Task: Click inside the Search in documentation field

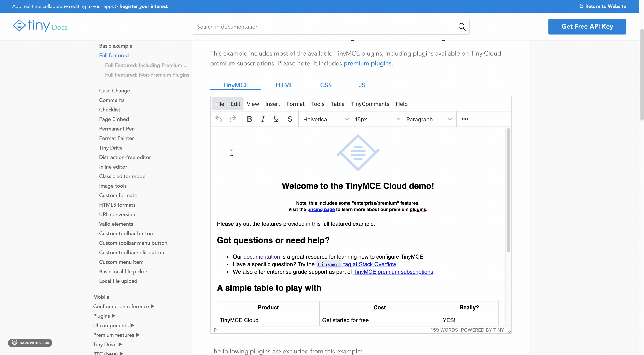Action: [x=300, y=27]
